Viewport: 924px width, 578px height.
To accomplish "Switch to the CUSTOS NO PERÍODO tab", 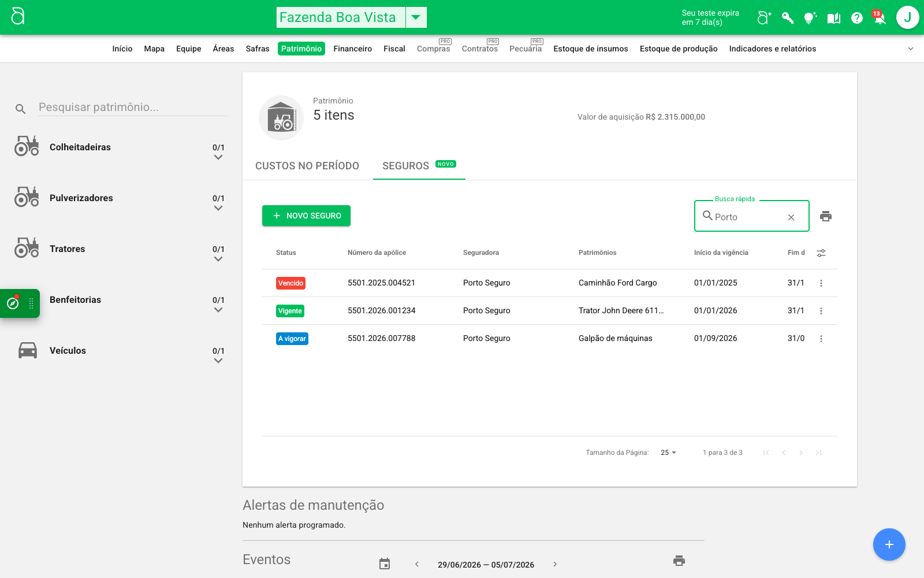I will pyautogui.click(x=307, y=166).
